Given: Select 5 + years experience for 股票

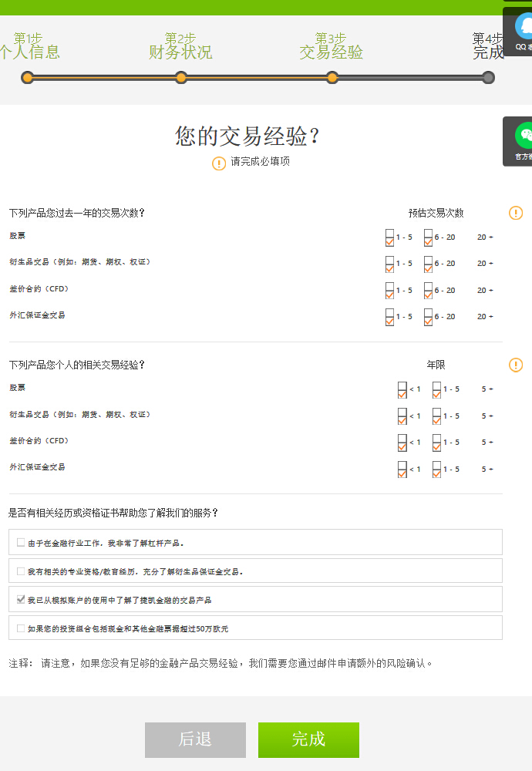Looking at the screenshot, I should tap(487, 389).
